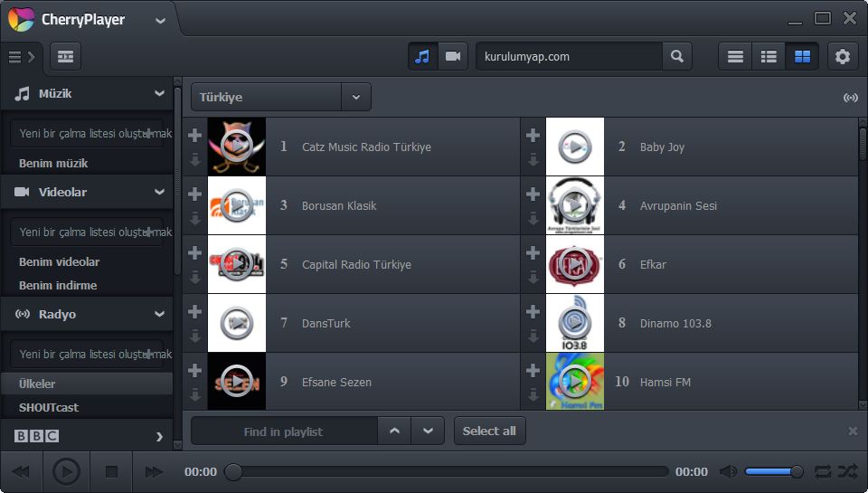Screen dimensions: 868x493
Task: Select the DansTurk station name
Action: point(325,324)
